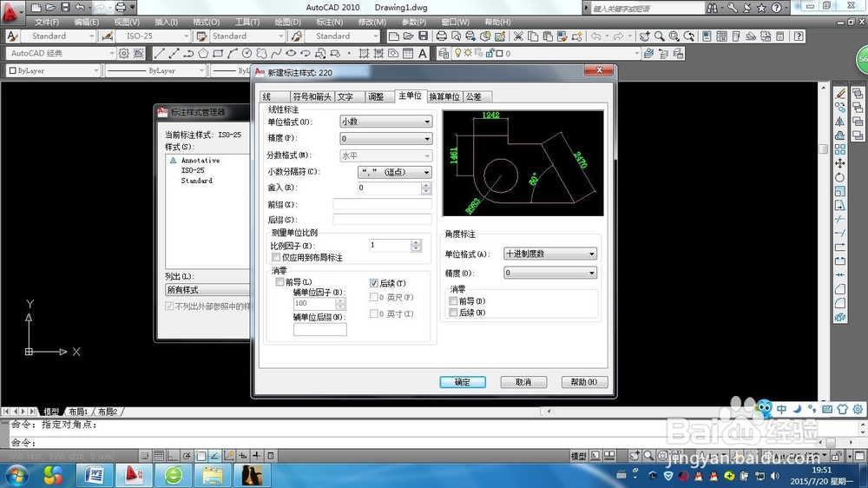Open 单位格式(U) dropdown showing 小数
The width and height of the screenshot is (868, 488).
(x=386, y=122)
